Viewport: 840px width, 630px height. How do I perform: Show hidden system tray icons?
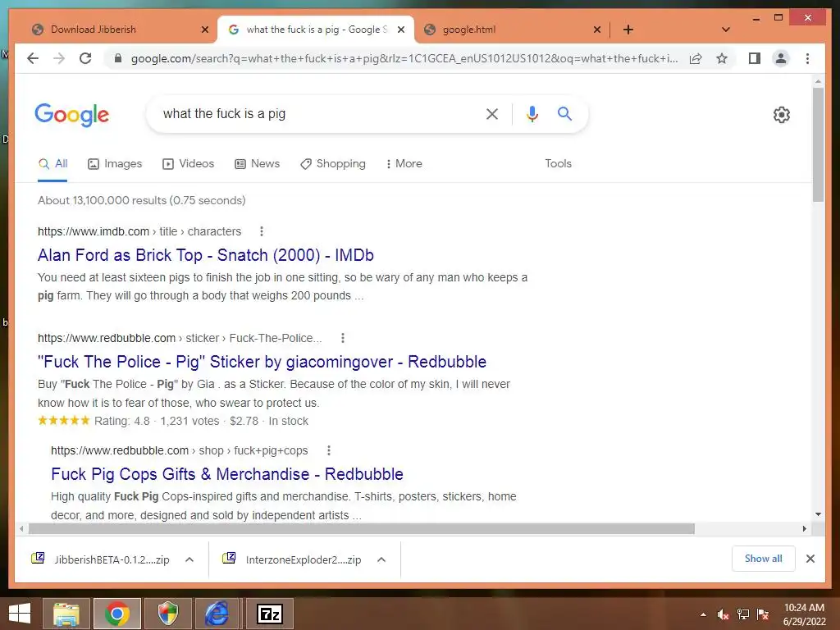(703, 614)
